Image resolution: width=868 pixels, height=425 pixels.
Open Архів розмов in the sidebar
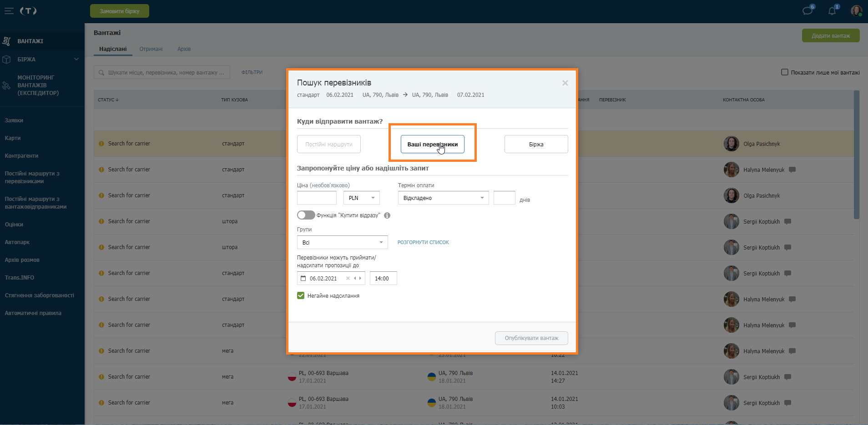(x=22, y=260)
